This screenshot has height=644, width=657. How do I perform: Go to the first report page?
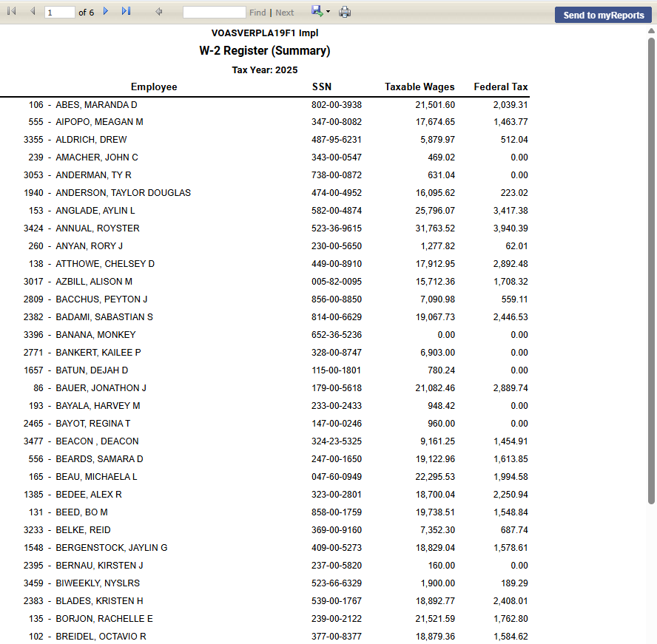pyautogui.click(x=12, y=12)
